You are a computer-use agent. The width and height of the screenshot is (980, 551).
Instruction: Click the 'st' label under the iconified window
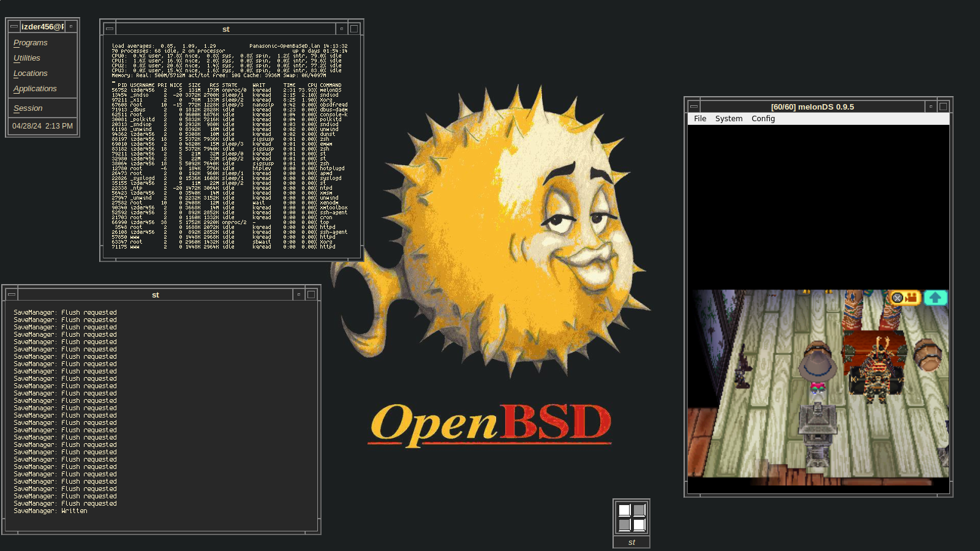click(x=631, y=542)
